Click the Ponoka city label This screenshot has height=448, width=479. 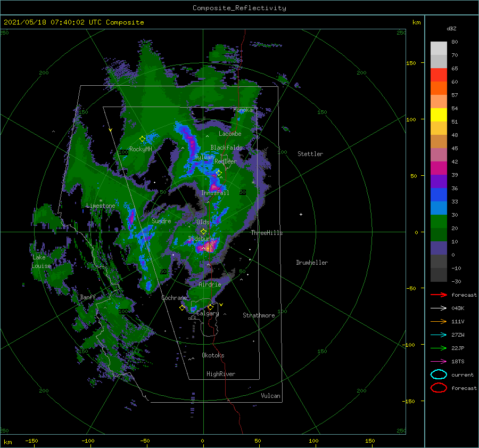(x=243, y=110)
